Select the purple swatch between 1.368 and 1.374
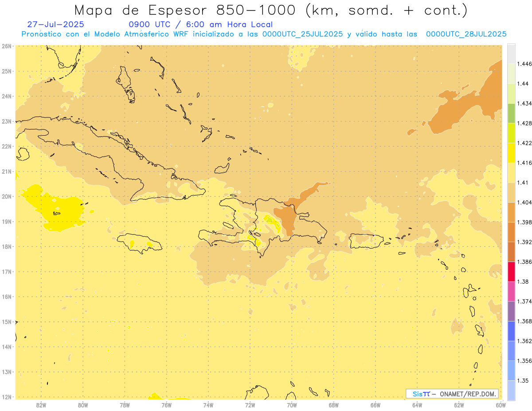Screen dimensions: 532x411 point(511,311)
